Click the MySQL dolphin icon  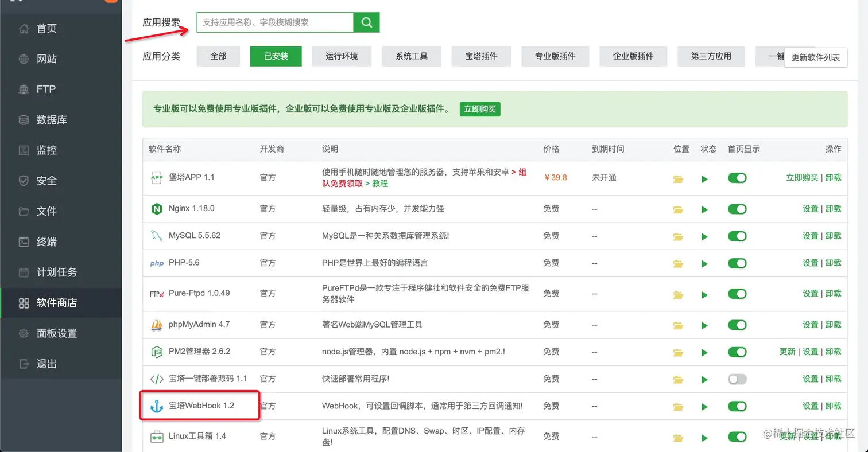(157, 236)
